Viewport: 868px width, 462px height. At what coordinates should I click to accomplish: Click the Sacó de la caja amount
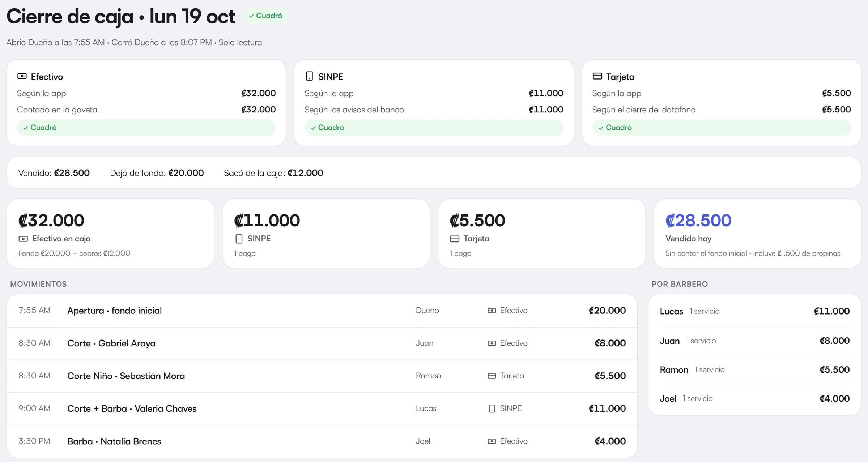(305, 173)
